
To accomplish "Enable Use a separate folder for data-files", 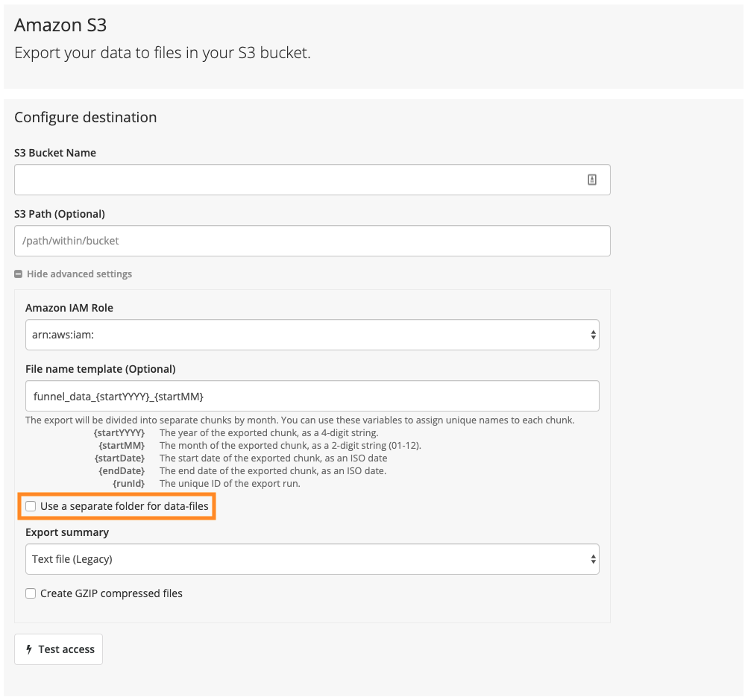I will tap(31, 506).
